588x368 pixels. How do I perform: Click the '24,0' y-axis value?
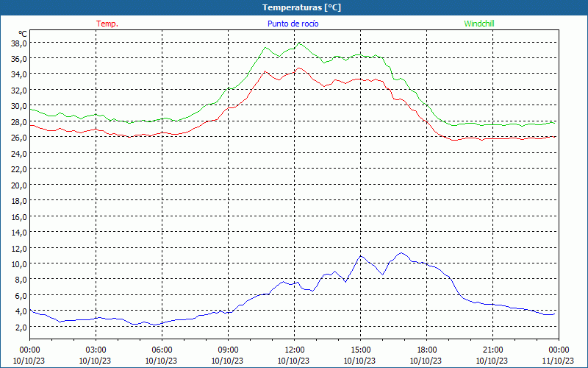point(19,154)
